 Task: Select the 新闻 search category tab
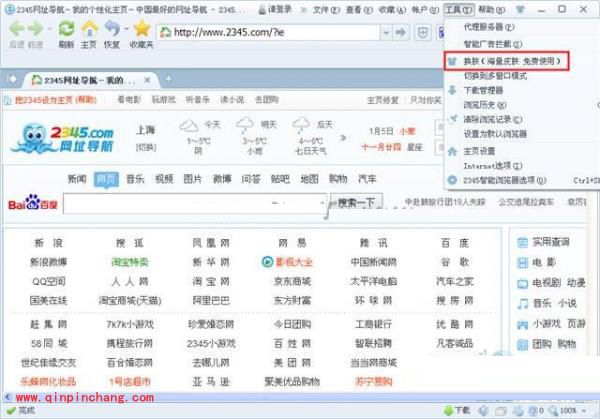[77, 179]
